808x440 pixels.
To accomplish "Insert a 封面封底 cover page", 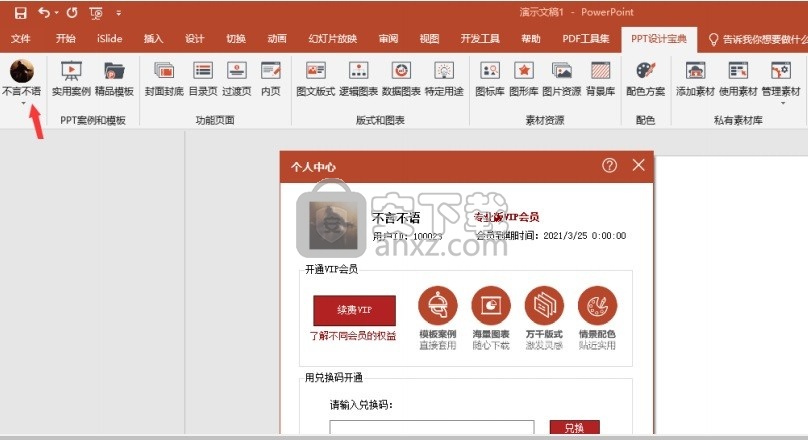I will [164, 79].
